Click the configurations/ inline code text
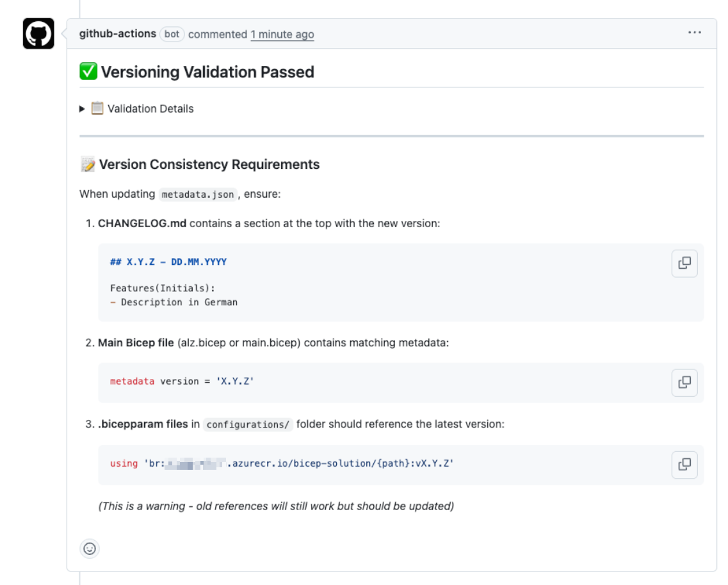 (x=248, y=424)
